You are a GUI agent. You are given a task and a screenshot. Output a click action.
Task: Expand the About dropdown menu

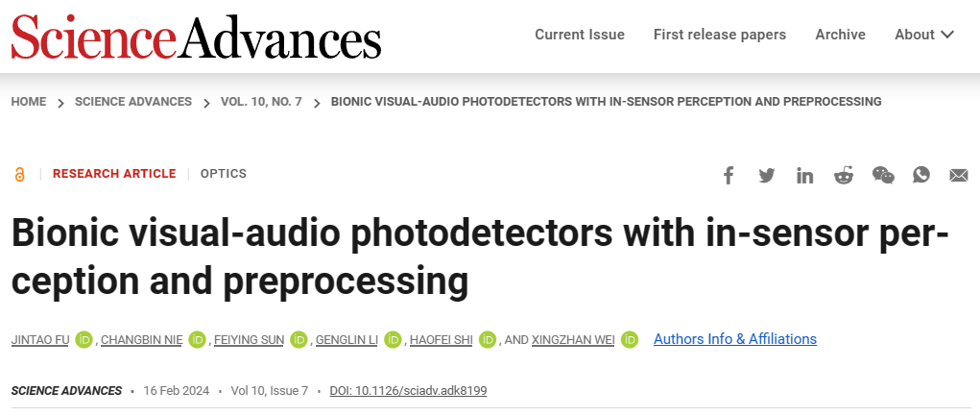(x=924, y=35)
